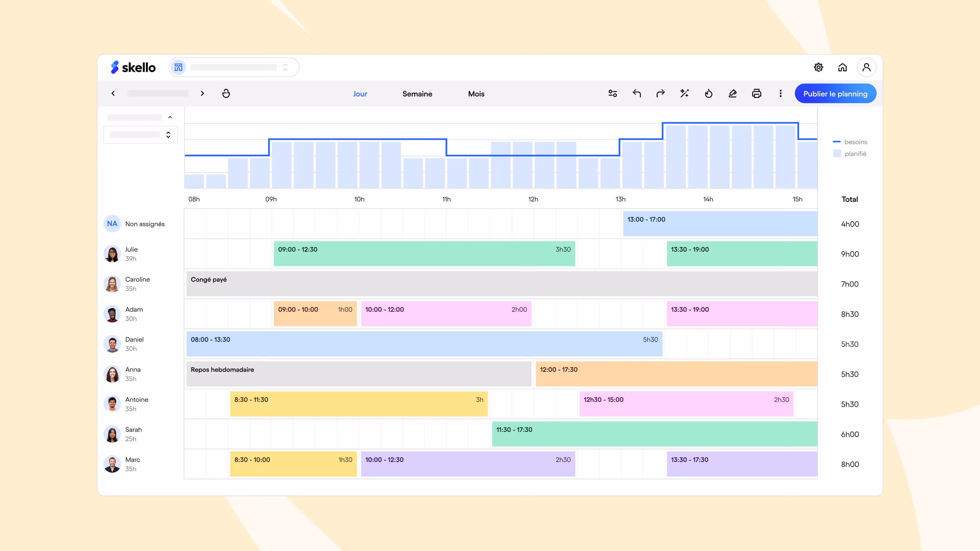
Task: Click Sarah's 6h00 total
Action: 850,434
